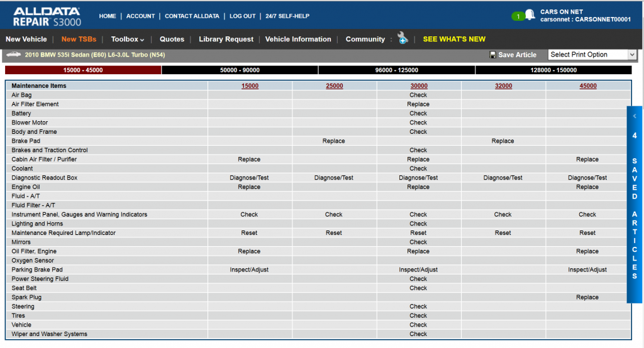Click Coolant Check cell under 30000
644x348 pixels.
click(418, 168)
